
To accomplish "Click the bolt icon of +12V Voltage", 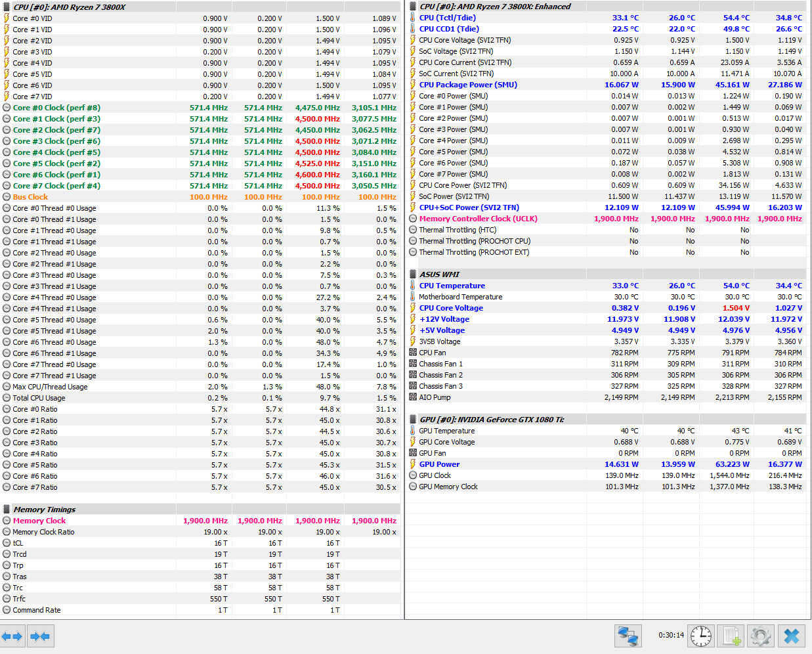I will tap(413, 319).
